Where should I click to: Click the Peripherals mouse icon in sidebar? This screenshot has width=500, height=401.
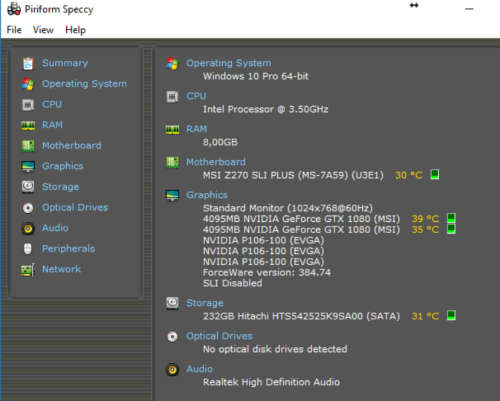coord(28,249)
